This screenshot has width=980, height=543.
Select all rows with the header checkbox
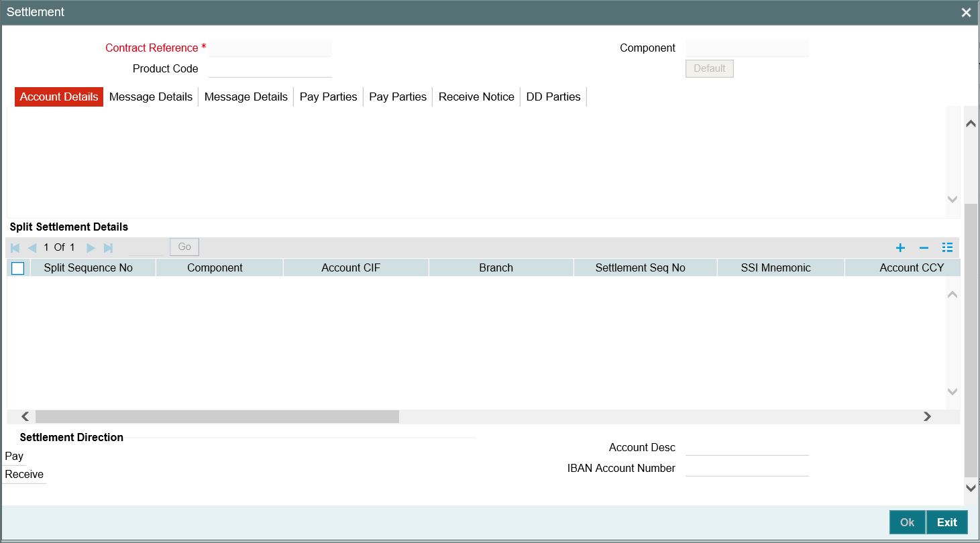click(x=17, y=268)
